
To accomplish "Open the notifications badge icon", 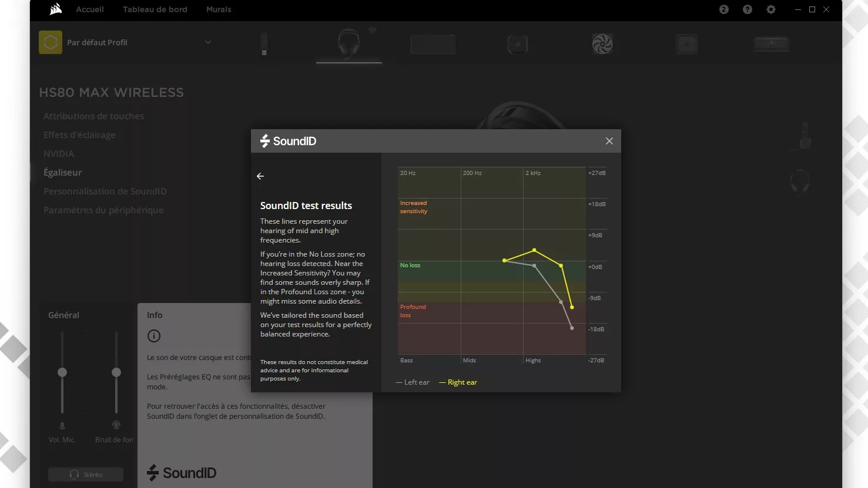I will click(x=724, y=9).
